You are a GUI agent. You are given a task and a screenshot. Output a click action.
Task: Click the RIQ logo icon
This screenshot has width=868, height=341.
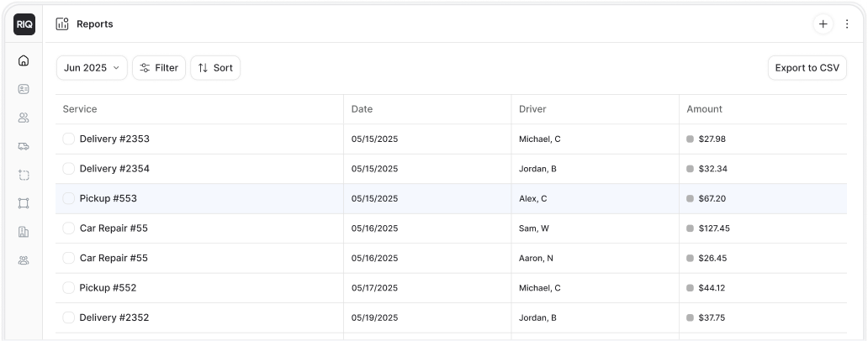coord(24,24)
